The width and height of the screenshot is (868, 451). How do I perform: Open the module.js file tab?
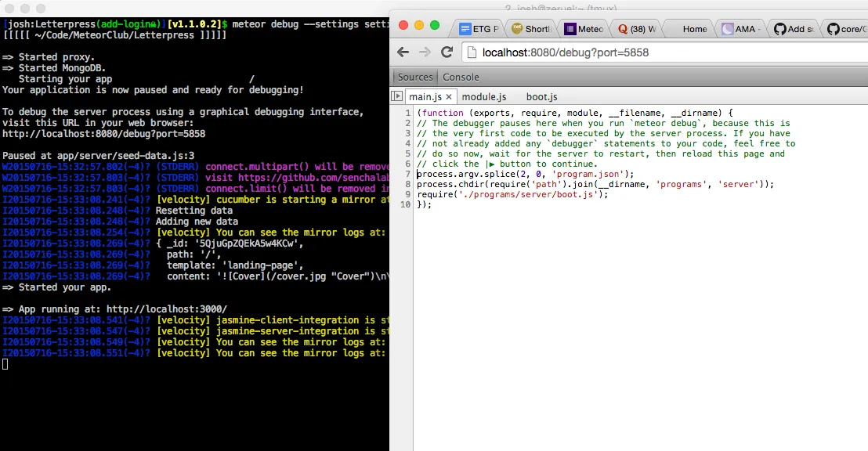484,98
